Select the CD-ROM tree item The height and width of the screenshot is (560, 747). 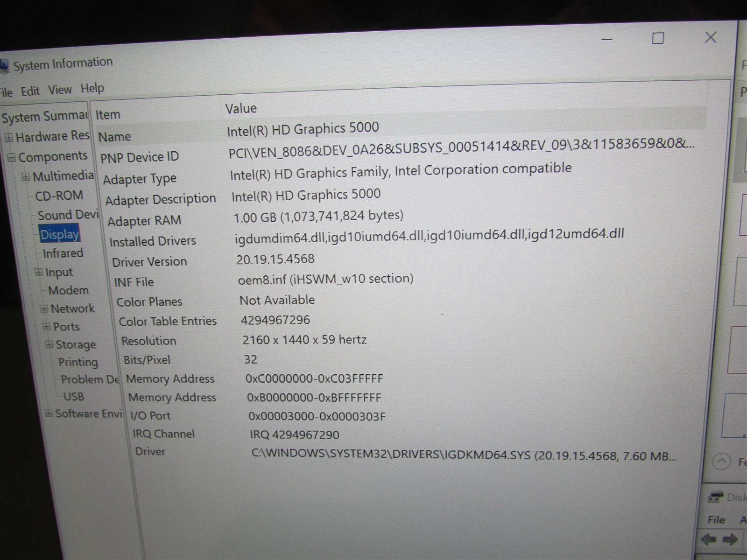point(59,196)
